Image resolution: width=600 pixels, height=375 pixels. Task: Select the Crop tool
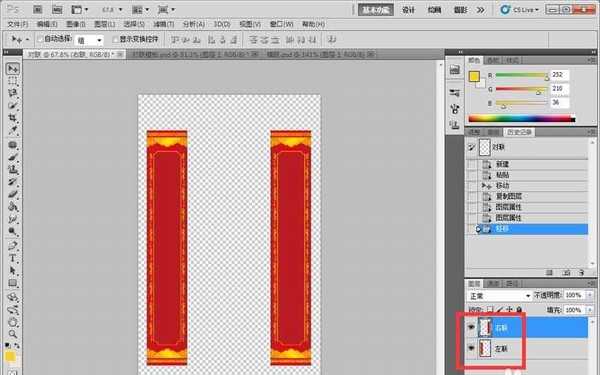click(x=13, y=118)
